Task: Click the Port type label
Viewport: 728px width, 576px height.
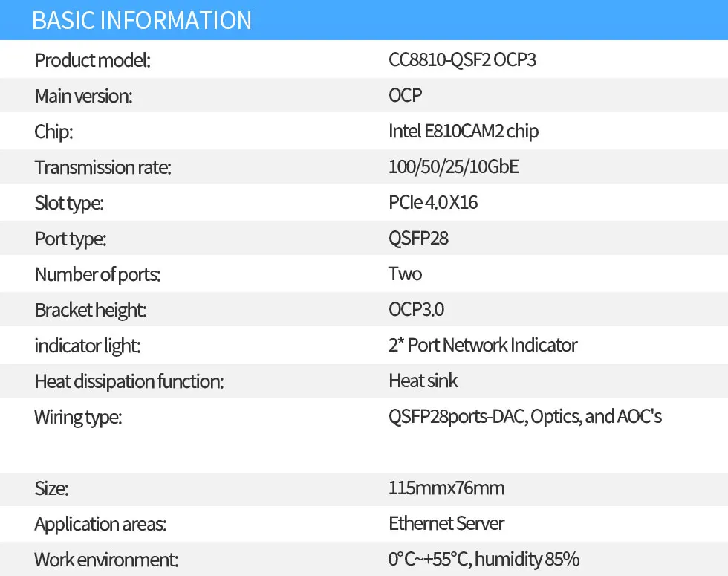Action: click(x=71, y=239)
